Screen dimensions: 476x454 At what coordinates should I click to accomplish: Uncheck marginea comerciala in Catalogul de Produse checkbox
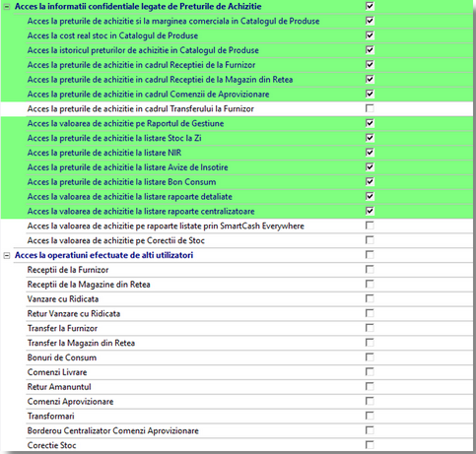pos(370,21)
